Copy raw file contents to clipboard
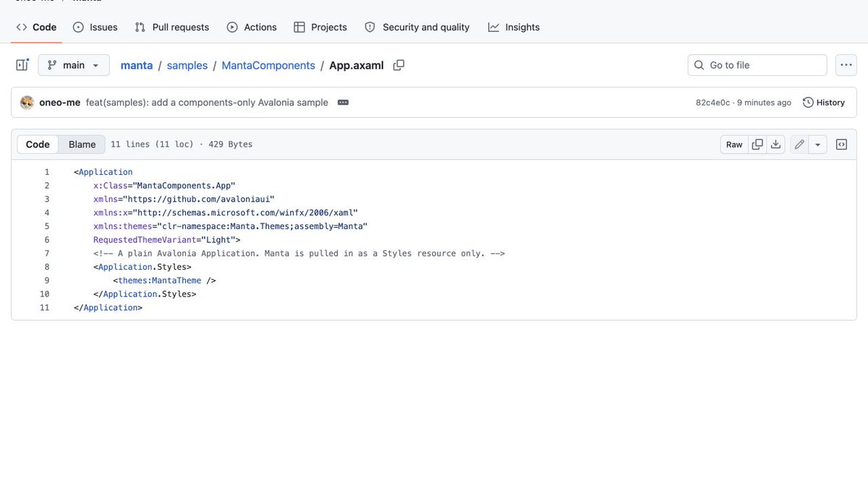This screenshot has height=488, width=868. click(757, 145)
